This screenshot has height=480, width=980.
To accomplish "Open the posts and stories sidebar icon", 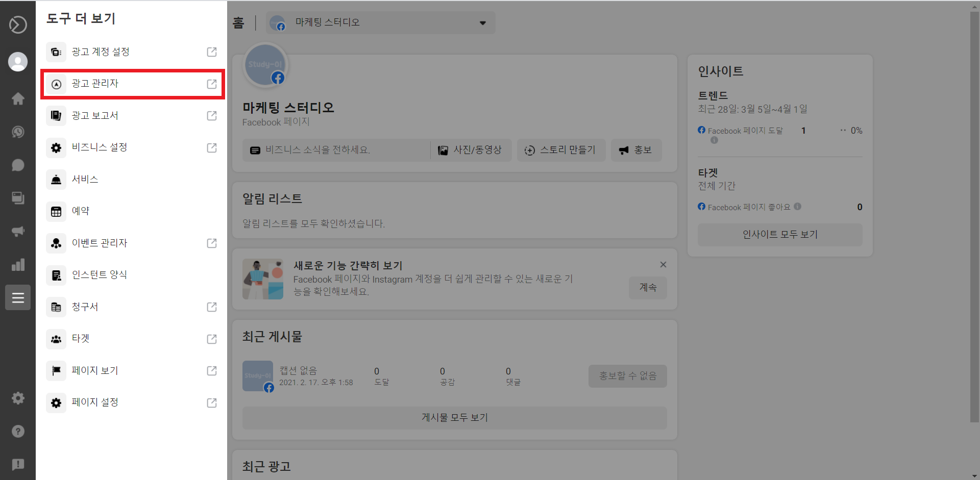I will pos(18,198).
